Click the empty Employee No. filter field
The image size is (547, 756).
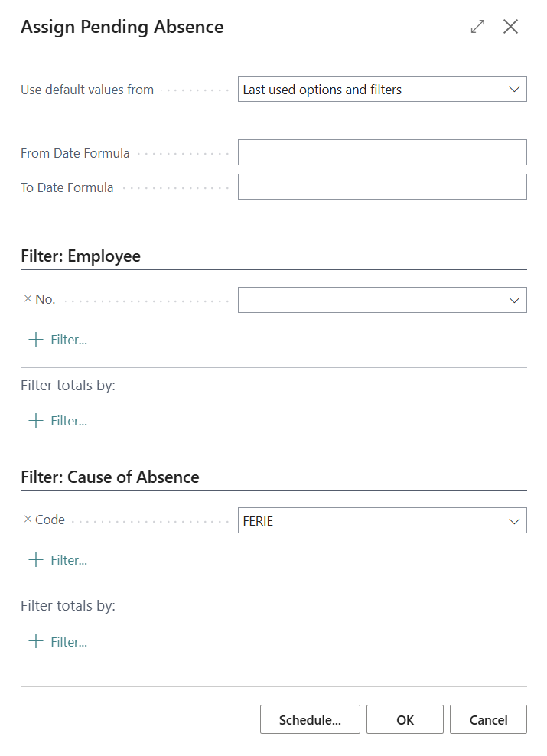[x=371, y=301]
